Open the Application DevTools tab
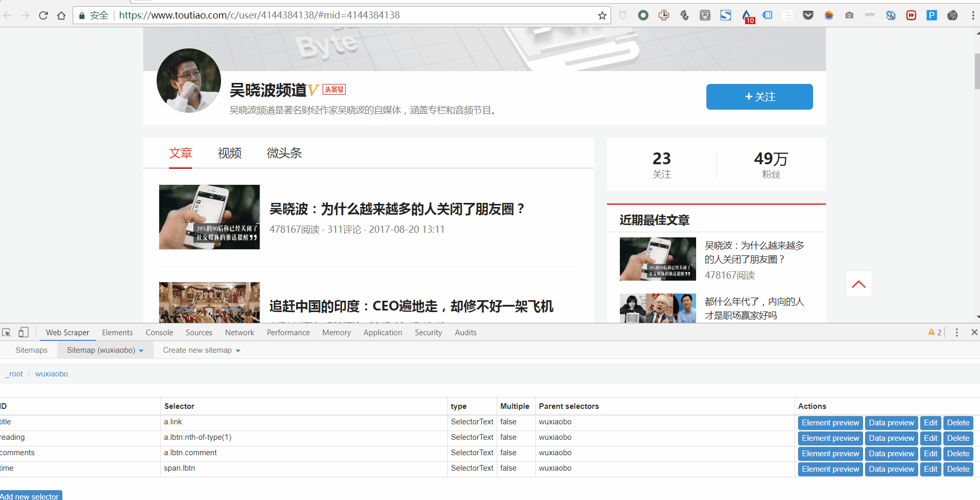Image resolution: width=980 pixels, height=500 pixels. 383,333
